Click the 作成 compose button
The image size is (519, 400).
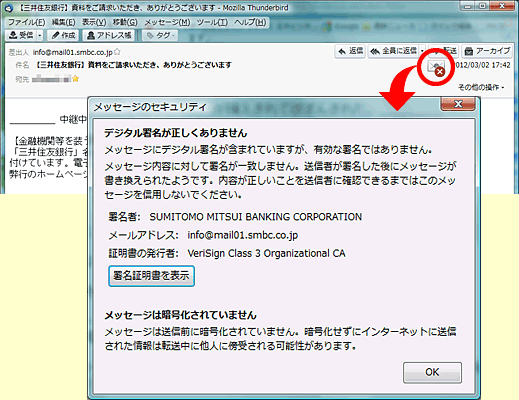point(63,35)
